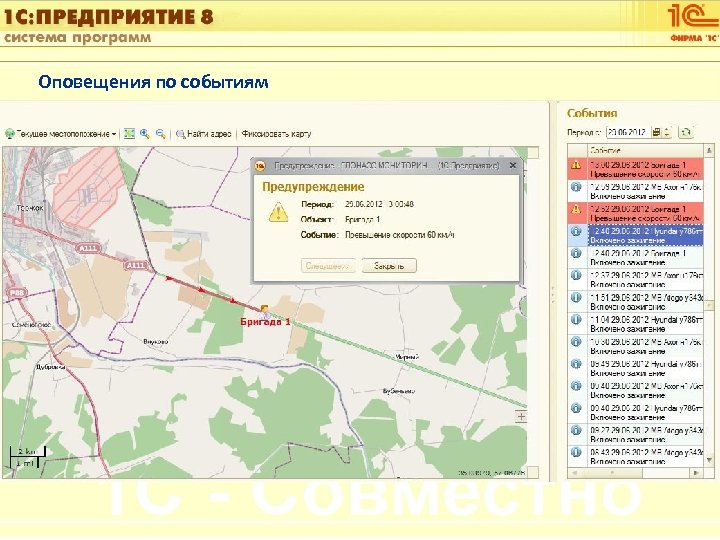This screenshot has width=720, height=540.
Task: Click the info icon of the 09:40 MB Axor event
Action: (576, 385)
